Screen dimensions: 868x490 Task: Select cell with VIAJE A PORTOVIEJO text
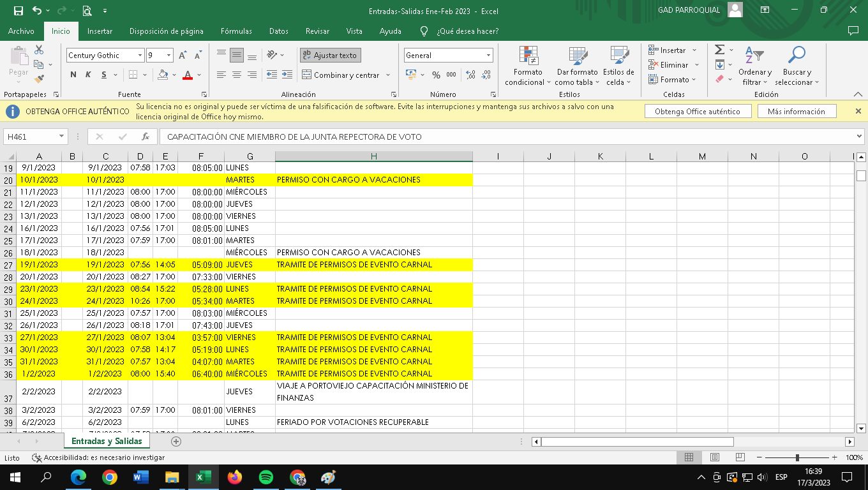coord(373,392)
